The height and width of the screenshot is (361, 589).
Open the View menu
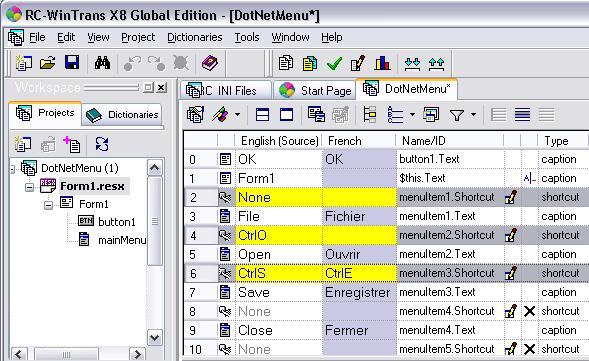tap(98, 38)
